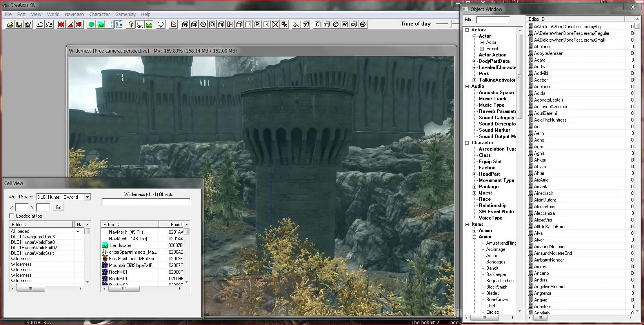Image resolution: width=644 pixels, height=325 pixels.
Task: Enable the Loaded at top checkbox
Action: tap(11, 216)
